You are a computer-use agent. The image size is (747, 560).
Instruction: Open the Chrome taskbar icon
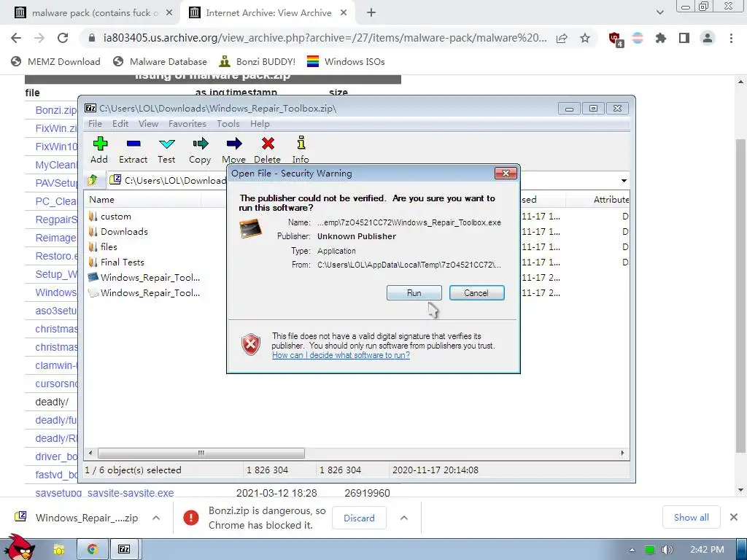click(92, 550)
